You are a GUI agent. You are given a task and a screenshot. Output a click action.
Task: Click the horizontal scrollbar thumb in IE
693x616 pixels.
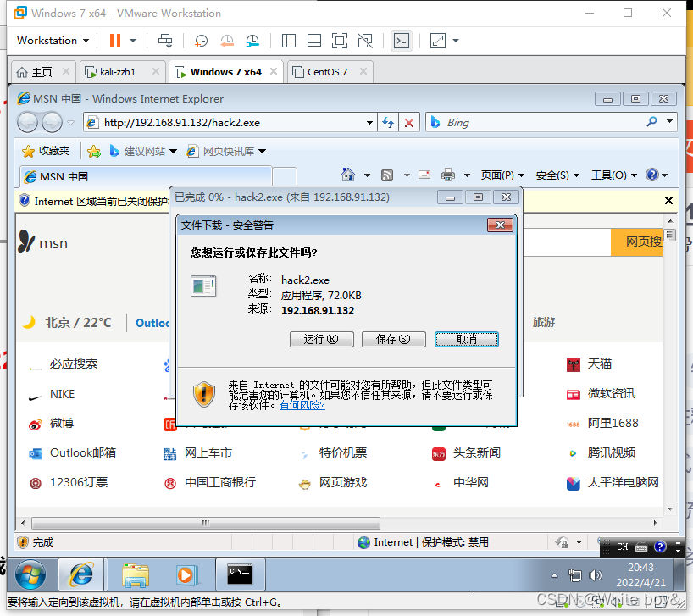pos(206,523)
